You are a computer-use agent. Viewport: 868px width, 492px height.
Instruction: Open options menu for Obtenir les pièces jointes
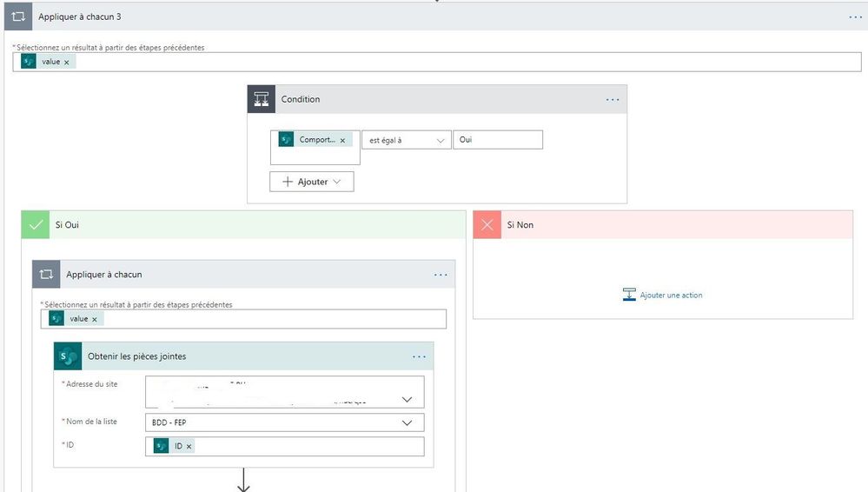tap(419, 356)
